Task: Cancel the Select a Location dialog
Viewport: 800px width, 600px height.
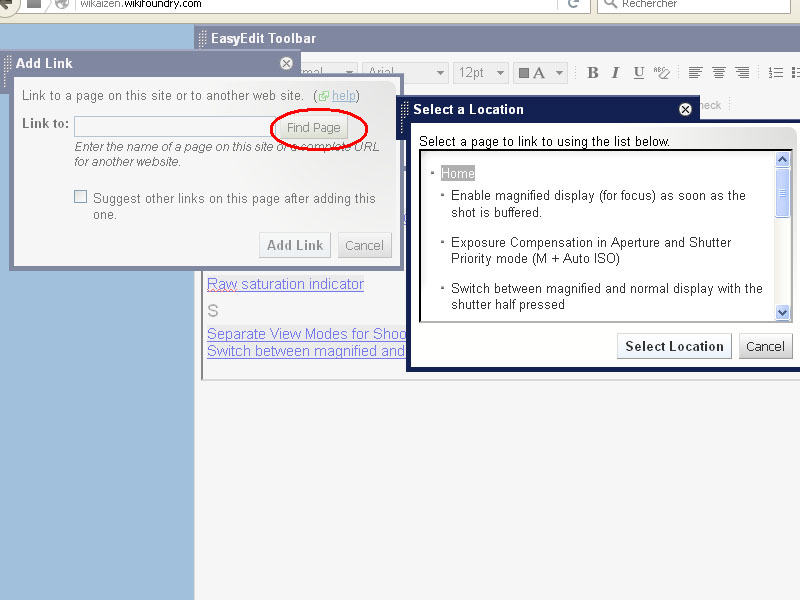Action: [x=765, y=346]
